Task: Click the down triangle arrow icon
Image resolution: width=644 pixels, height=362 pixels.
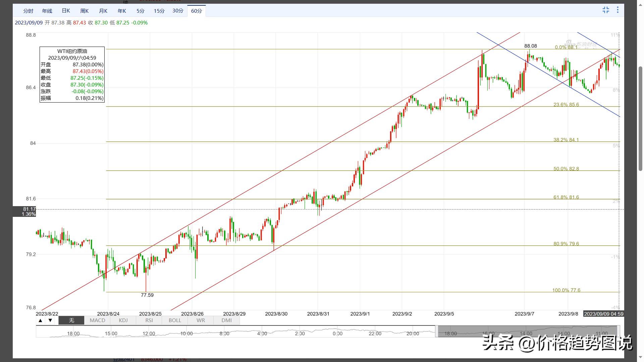Action: [50, 320]
